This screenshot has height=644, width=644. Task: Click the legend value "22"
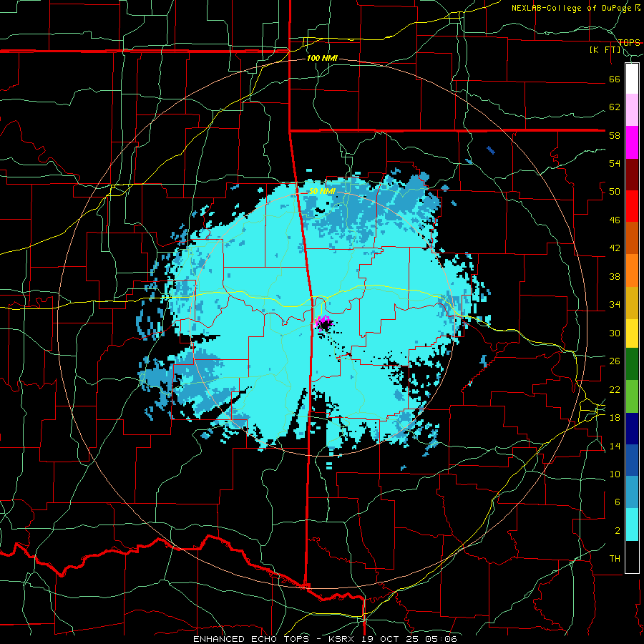click(x=615, y=389)
